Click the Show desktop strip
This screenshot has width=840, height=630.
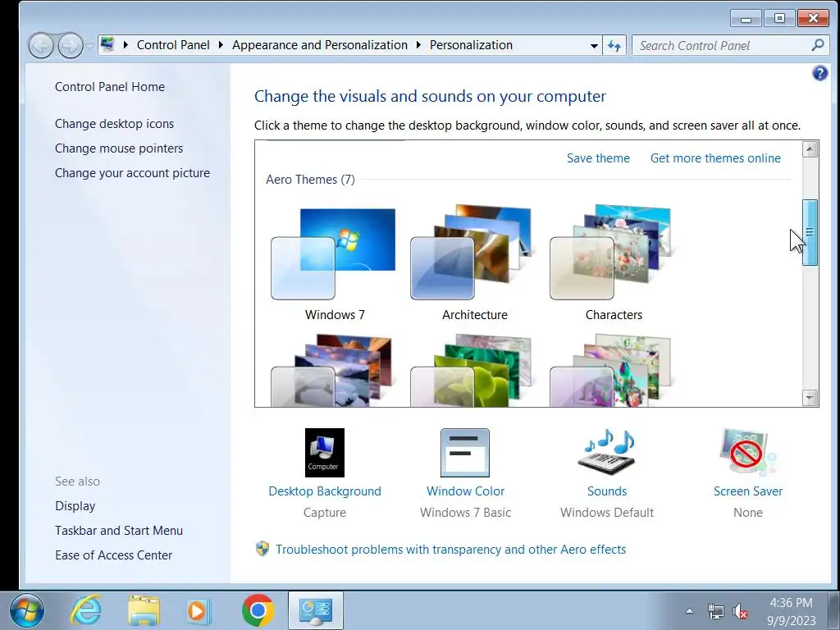[833, 610]
